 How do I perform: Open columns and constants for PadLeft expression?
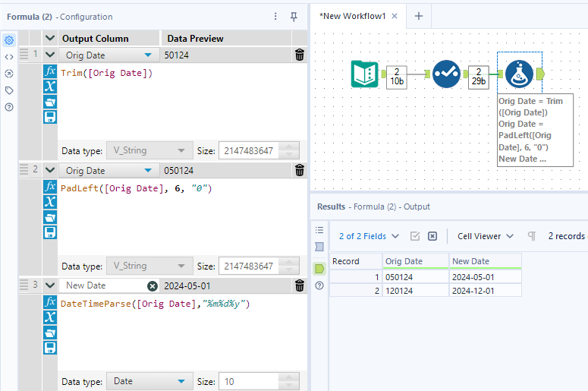50,202
